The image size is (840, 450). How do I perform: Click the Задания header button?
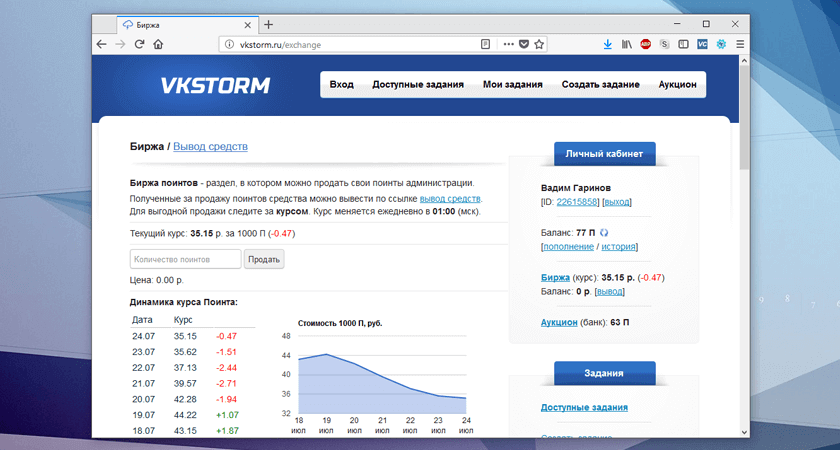point(604,373)
